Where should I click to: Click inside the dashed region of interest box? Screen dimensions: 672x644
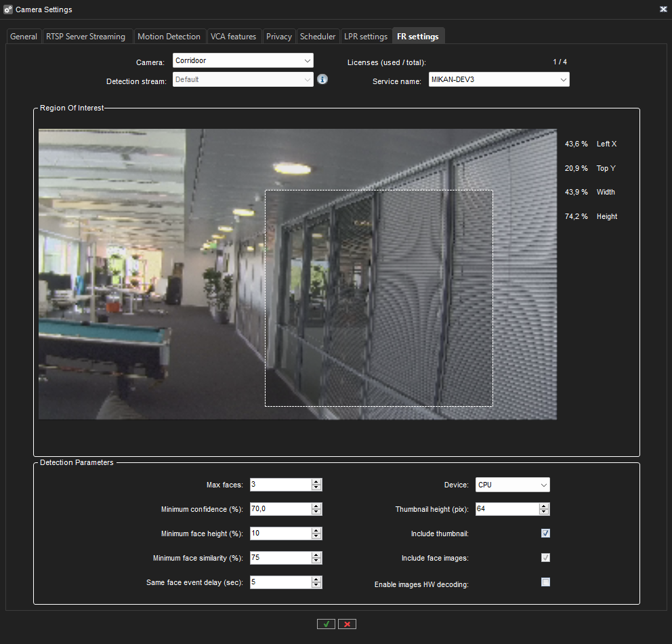(x=378, y=298)
